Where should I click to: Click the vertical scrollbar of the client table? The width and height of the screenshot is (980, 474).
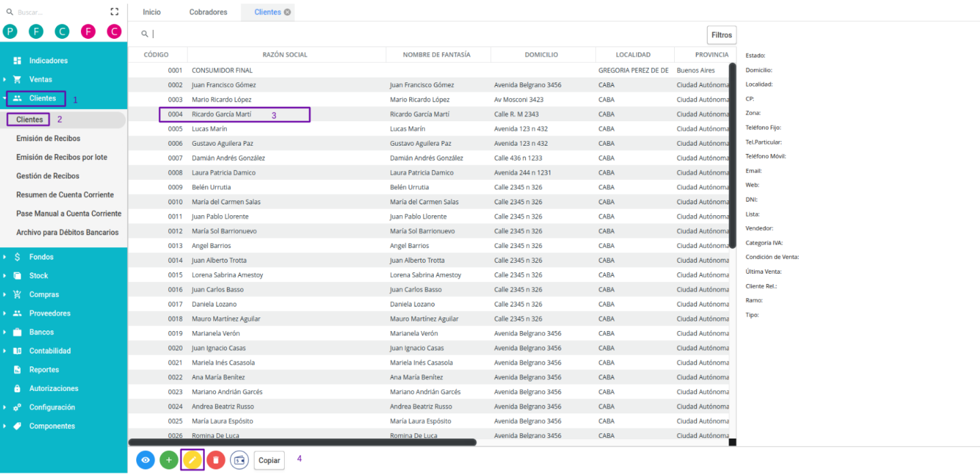pyautogui.click(x=732, y=155)
